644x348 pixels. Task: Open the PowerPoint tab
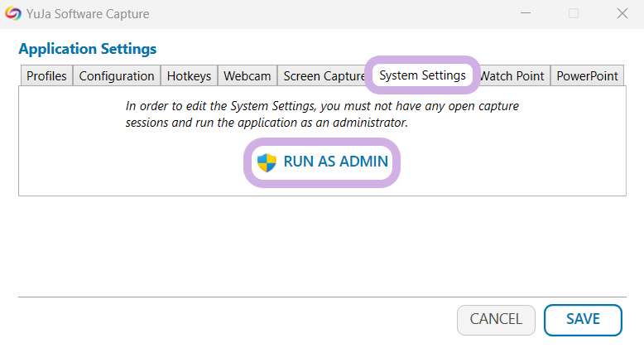pos(587,75)
